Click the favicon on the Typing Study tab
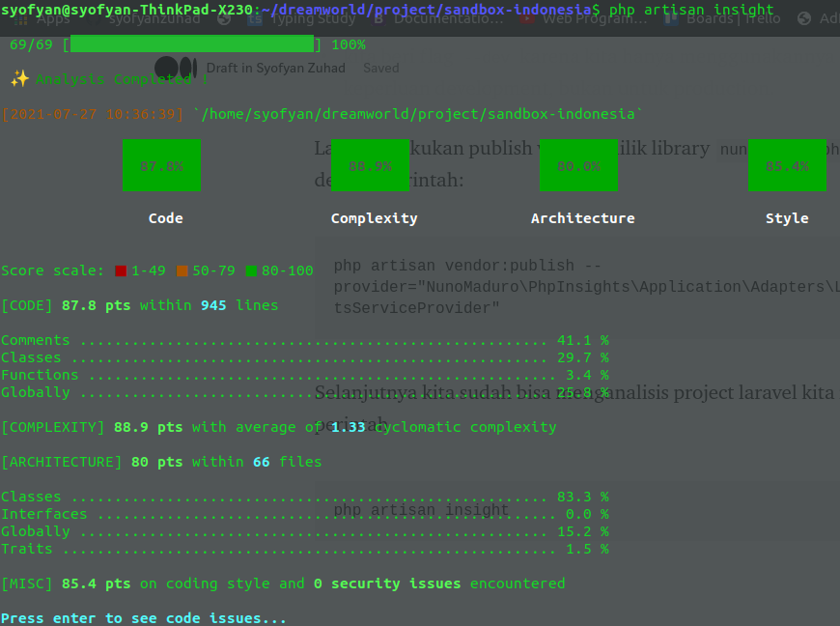This screenshot has height=626, width=840. 253,18
